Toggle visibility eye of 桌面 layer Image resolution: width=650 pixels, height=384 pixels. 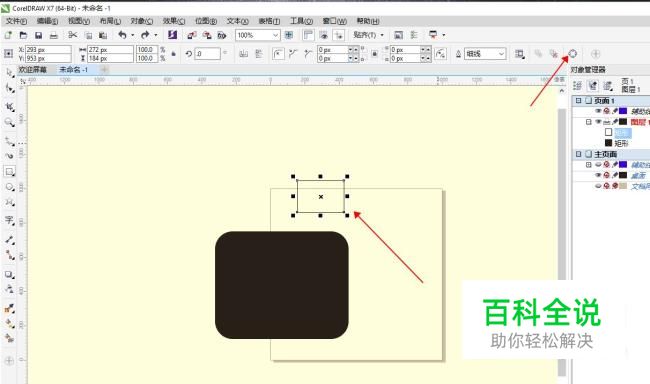point(598,175)
